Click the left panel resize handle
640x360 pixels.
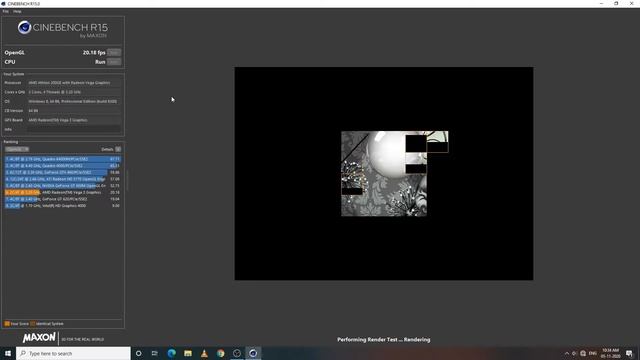pyautogui.click(x=127, y=181)
